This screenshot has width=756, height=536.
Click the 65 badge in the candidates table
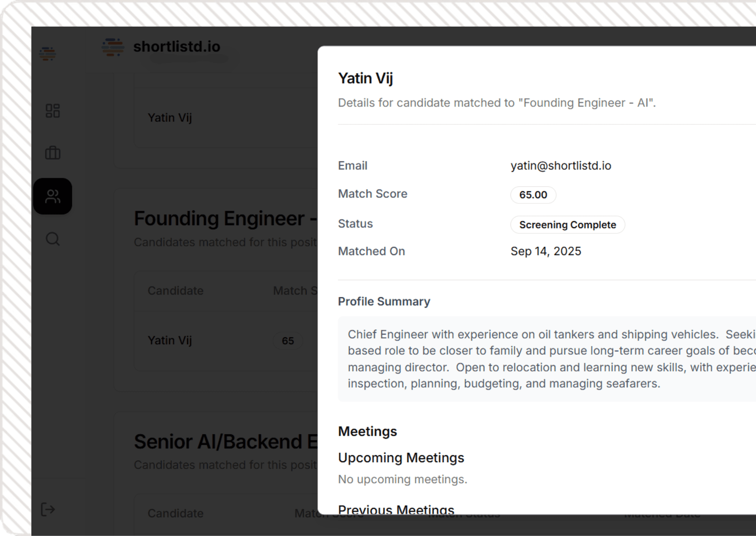(288, 341)
